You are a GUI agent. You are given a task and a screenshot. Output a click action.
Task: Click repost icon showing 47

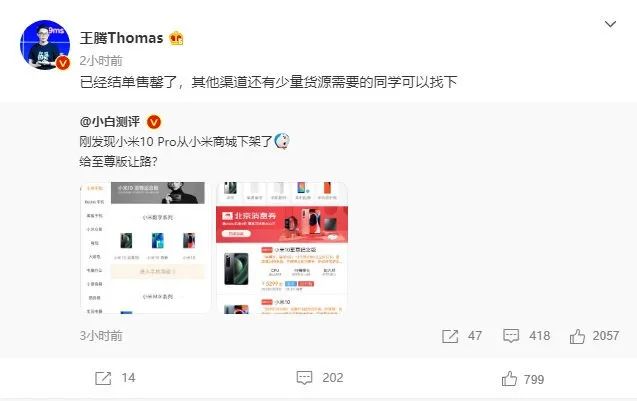450,336
